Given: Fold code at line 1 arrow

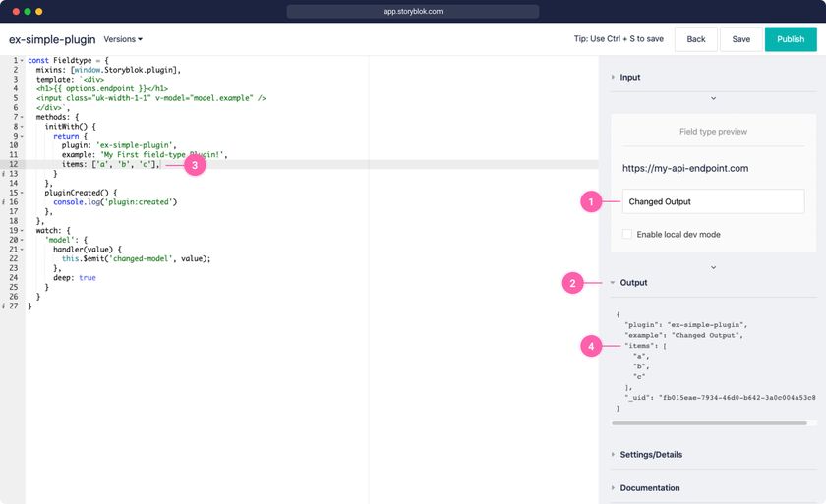Looking at the screenshot, I should tap(22, 61).
